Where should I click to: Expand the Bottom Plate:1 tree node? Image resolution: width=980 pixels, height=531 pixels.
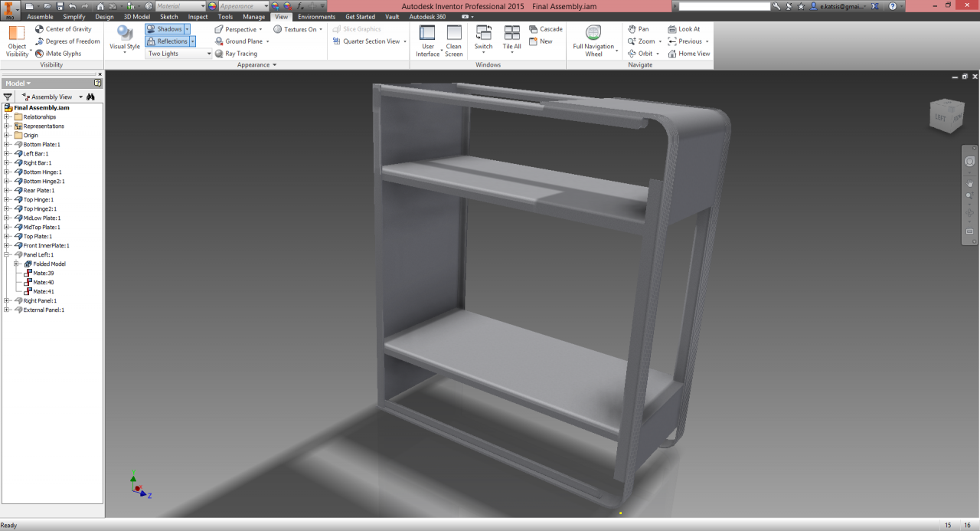click(7, 145)
